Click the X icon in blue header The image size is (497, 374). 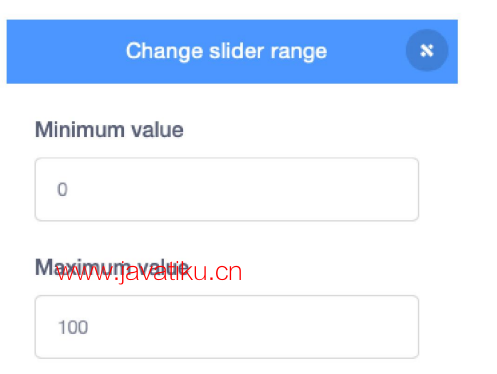tap(427, 50)
